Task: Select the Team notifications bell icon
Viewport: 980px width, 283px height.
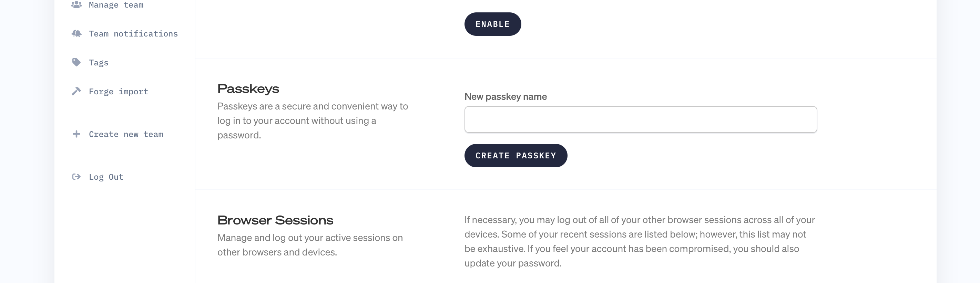Action: (76, 33)
